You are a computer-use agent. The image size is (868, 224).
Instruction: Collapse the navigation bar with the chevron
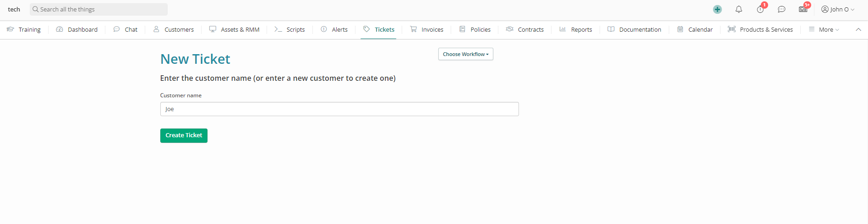[858, 29]
